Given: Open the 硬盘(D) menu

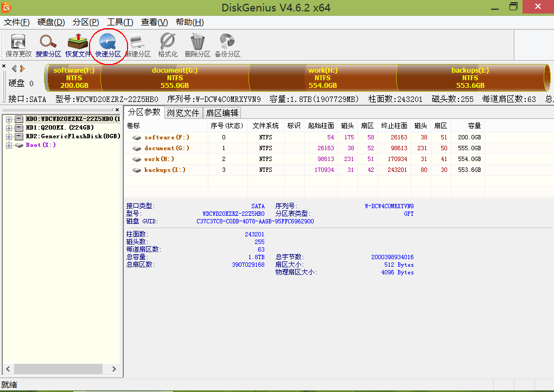Looking at the screenshot, I should point(51,22).
